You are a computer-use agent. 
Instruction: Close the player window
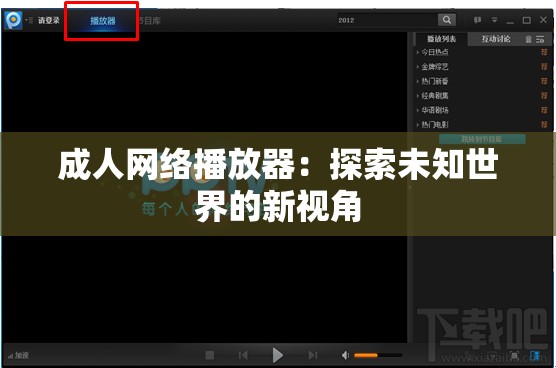(543, 20)
